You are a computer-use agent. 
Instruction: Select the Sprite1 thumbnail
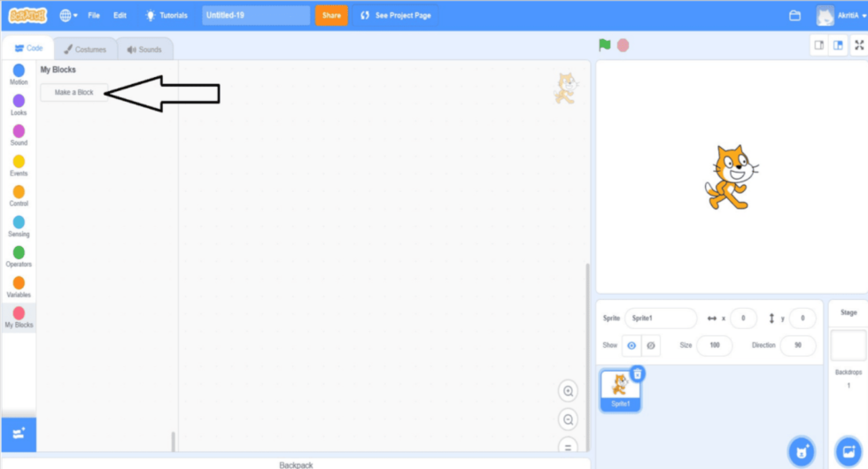click(620, 391)
